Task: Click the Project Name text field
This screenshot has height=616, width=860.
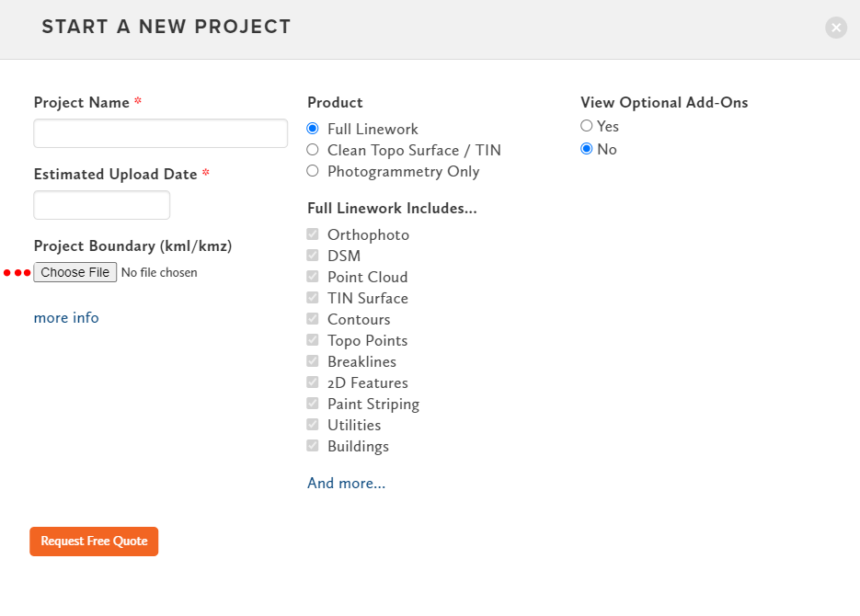Action: 160,133
